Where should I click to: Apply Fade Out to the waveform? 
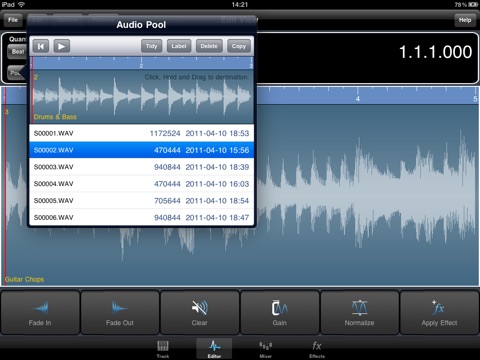tap(120, 312)
